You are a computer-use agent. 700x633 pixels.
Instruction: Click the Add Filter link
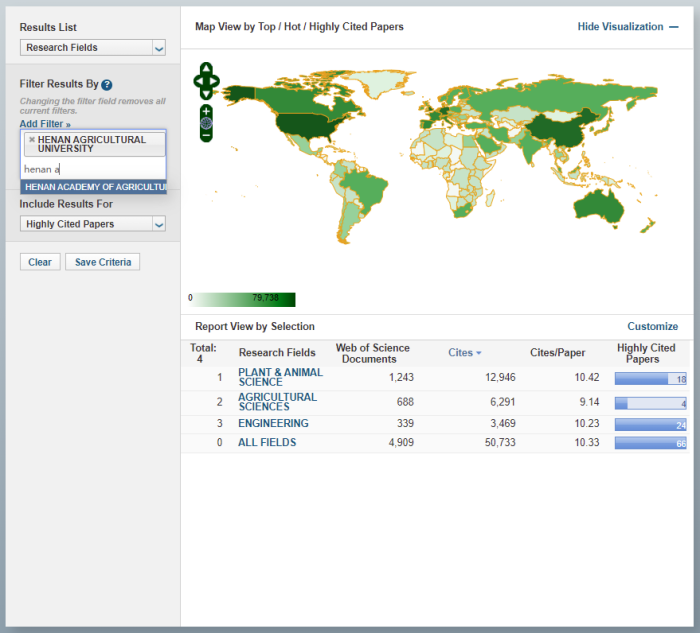[x=45, y=124]
